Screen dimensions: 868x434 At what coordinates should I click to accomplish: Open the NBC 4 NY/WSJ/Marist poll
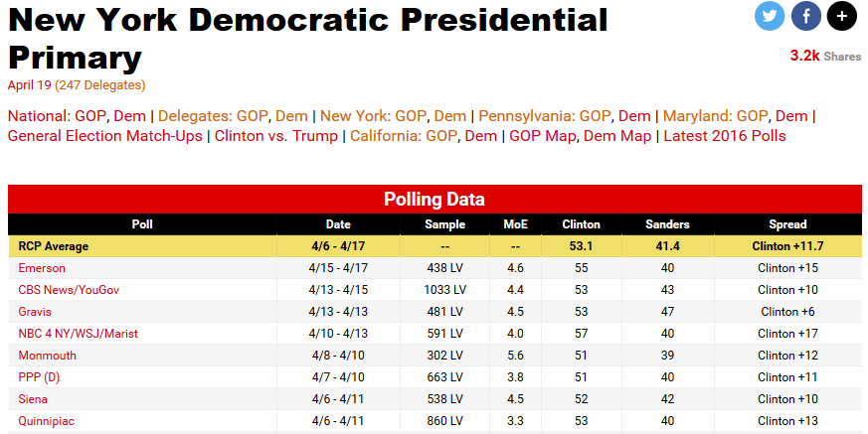click(79, 334)
